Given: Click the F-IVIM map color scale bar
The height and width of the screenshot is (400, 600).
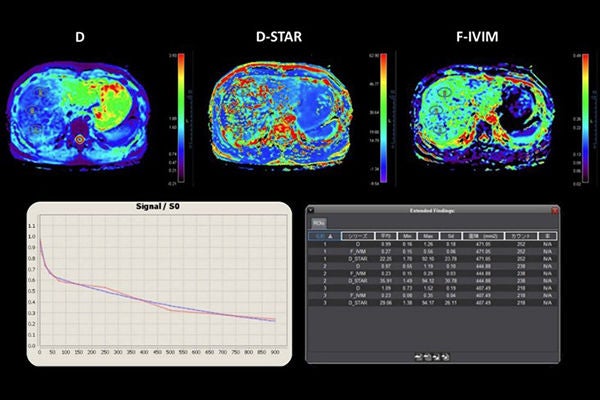Looking at the screenshot, I should 585,118.
